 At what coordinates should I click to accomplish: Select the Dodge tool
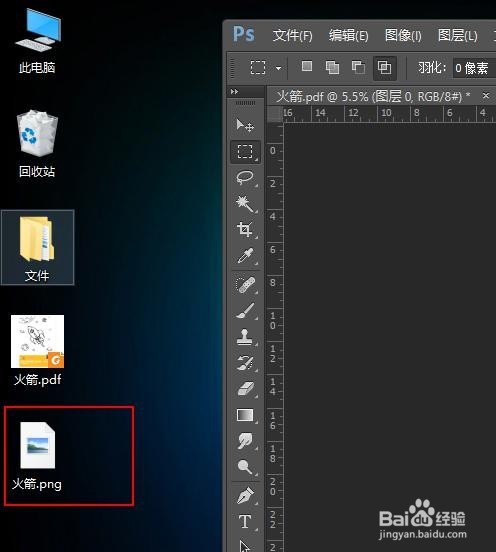[245, 467]
